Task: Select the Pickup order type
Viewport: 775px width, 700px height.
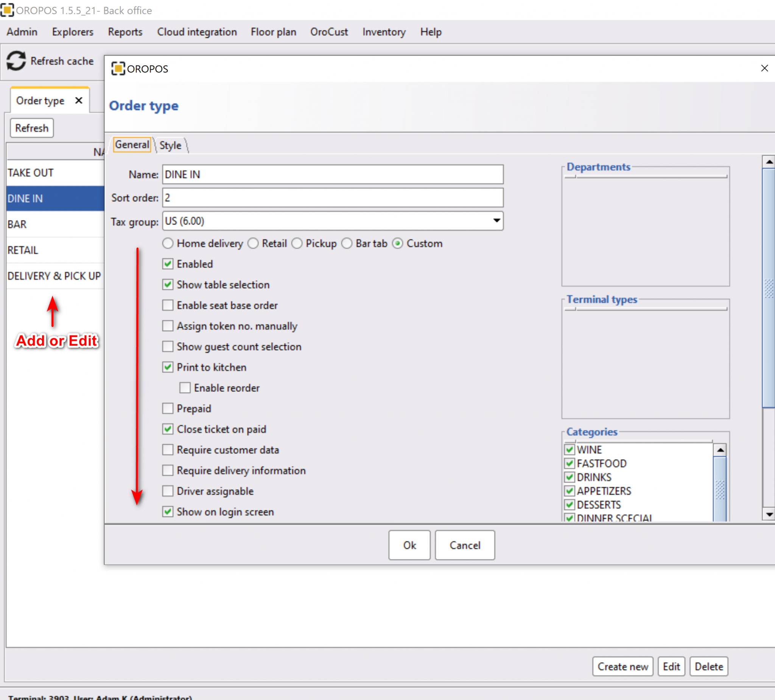Action: click(297, 243)
